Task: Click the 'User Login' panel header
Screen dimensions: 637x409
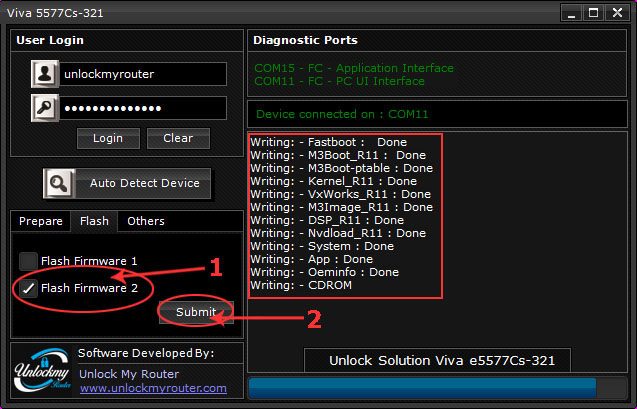Action: [x=50, y=40]
